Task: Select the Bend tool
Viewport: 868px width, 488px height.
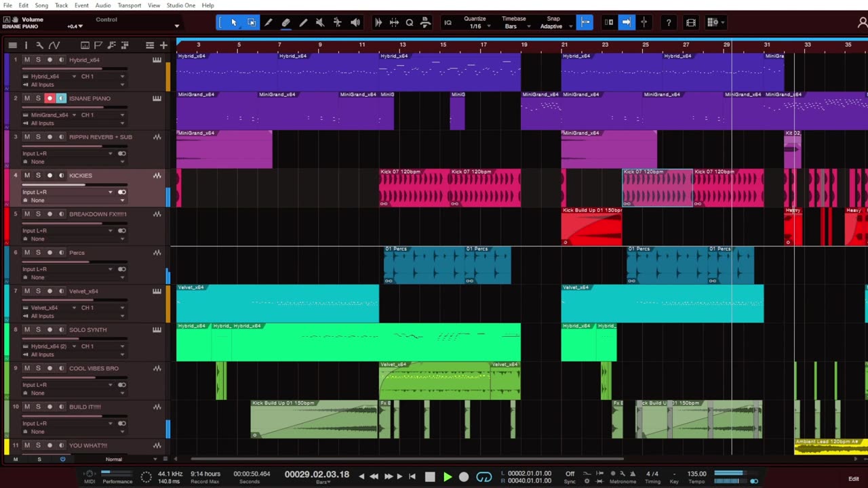Action: tap(338, 22)
